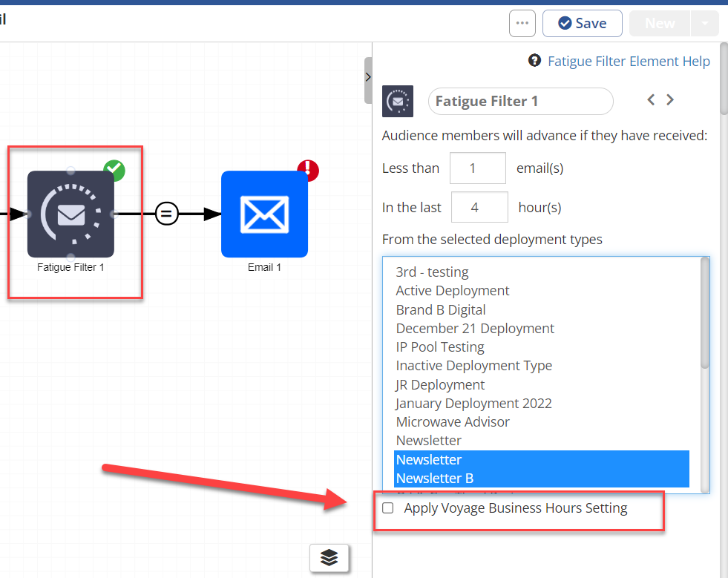Open the Fatigue Filter Element Help link
This screenshot has width=728, height=578.
(x=629, y=62)
